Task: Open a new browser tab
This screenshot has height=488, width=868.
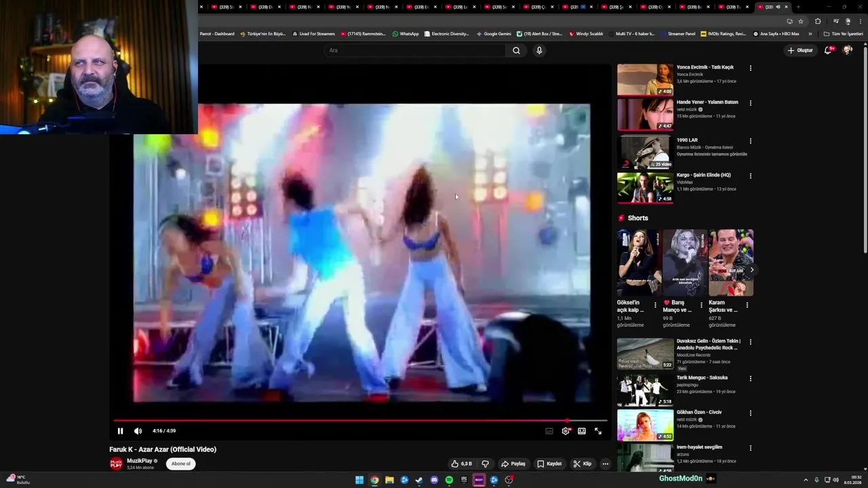Action: click(797, 7)
